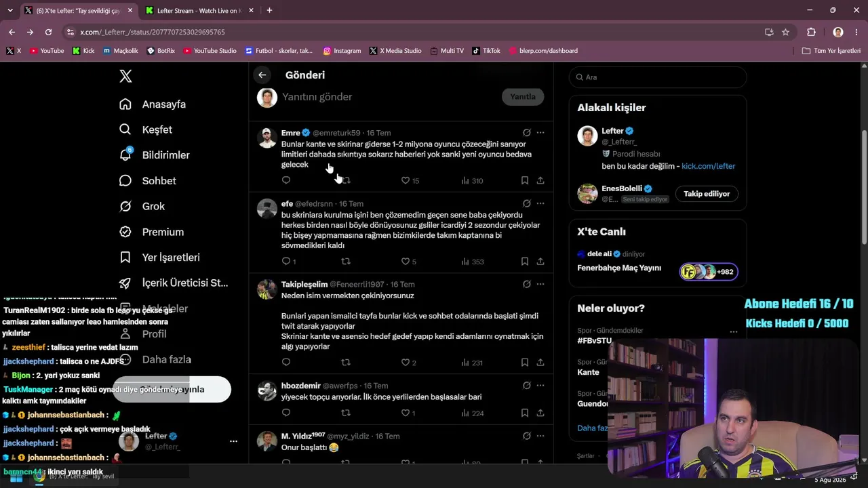Go back using the Gönderi back arrow
Image resolution: width=868 pixels, height=488 pixels.
click(262, 75)
